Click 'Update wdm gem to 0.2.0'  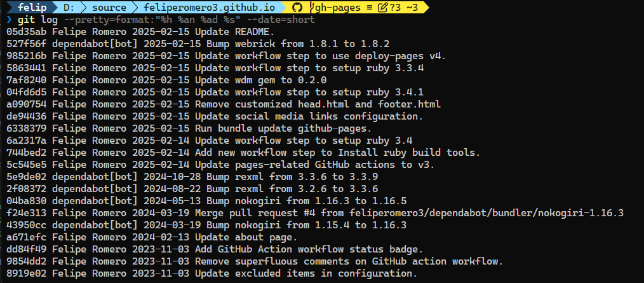pos(260,80)
